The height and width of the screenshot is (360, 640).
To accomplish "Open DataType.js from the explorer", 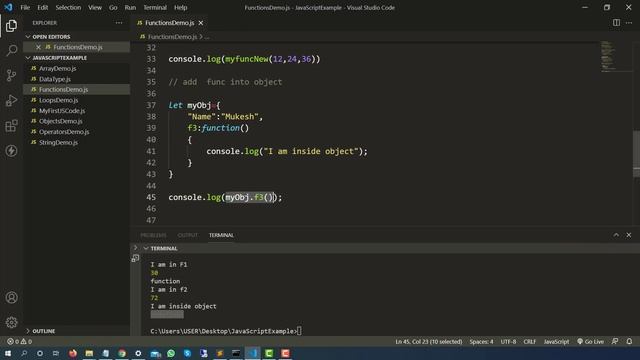I will point(55,79).
